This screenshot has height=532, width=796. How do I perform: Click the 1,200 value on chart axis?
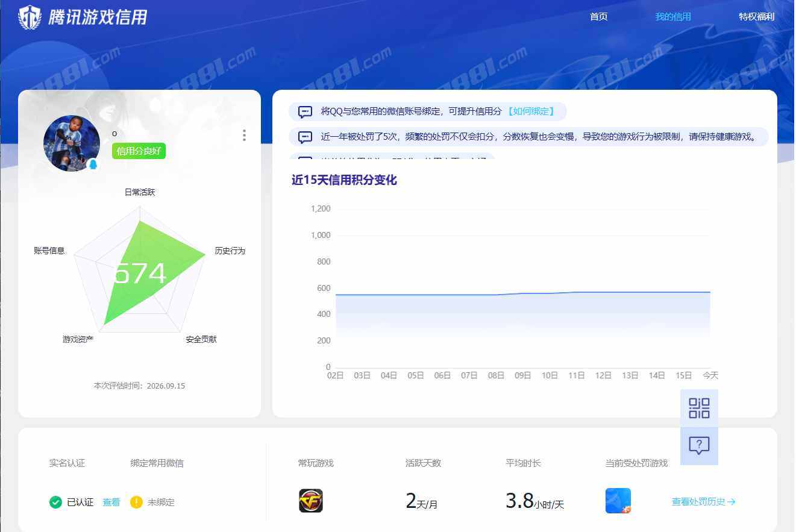(321, 208)
